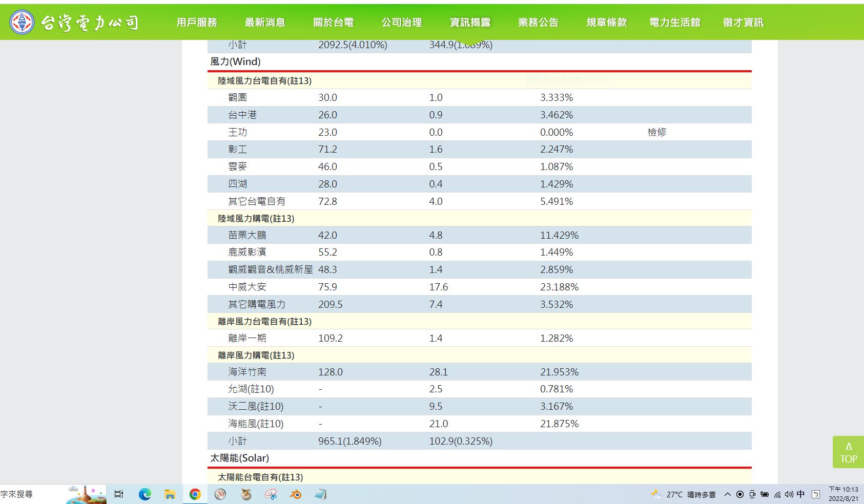Select the 陸域風力購電(註13) subheading
The height and width of the screenshot is (504, 864).
tap(256, 218)
